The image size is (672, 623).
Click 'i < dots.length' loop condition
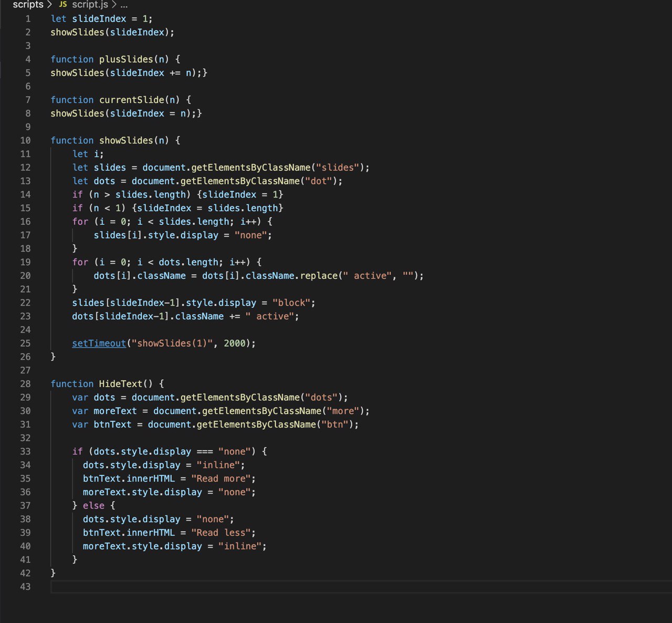pos(177,262)
